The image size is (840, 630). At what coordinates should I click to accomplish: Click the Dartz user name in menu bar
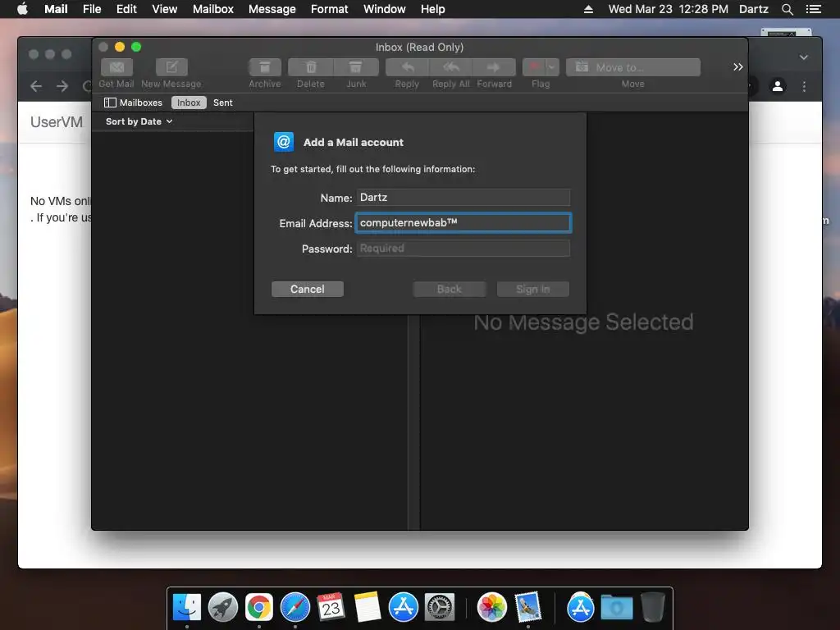click(754, 9)
